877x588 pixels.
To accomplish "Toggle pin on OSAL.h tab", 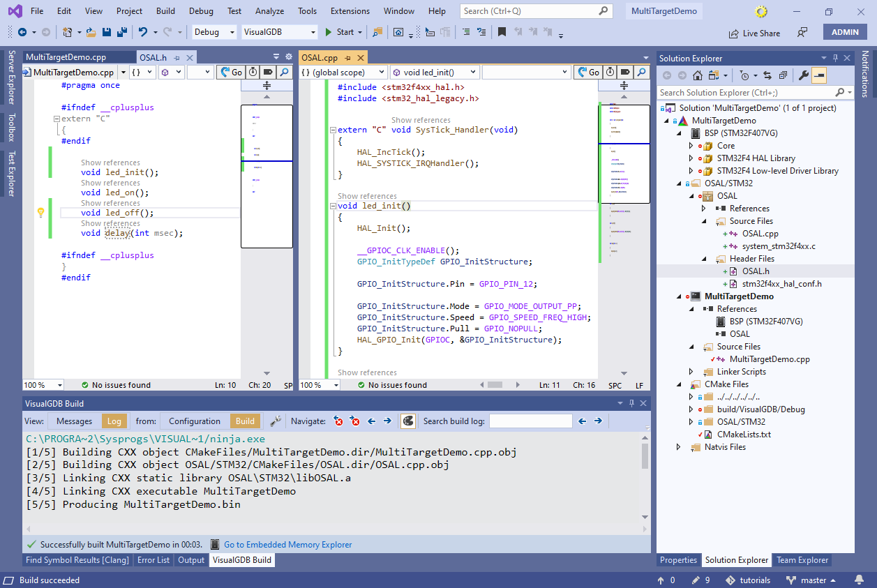I will pos(177,58).
